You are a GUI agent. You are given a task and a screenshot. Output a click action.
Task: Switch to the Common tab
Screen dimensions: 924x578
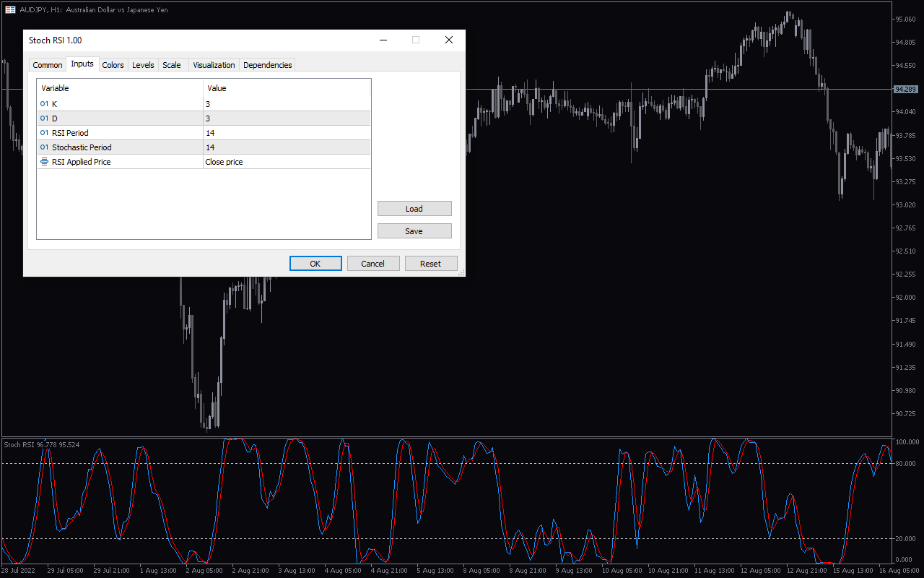[48, 65]
